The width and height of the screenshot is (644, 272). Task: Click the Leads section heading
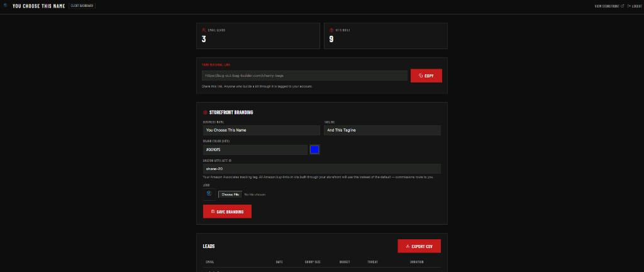[x=209, y=246]
